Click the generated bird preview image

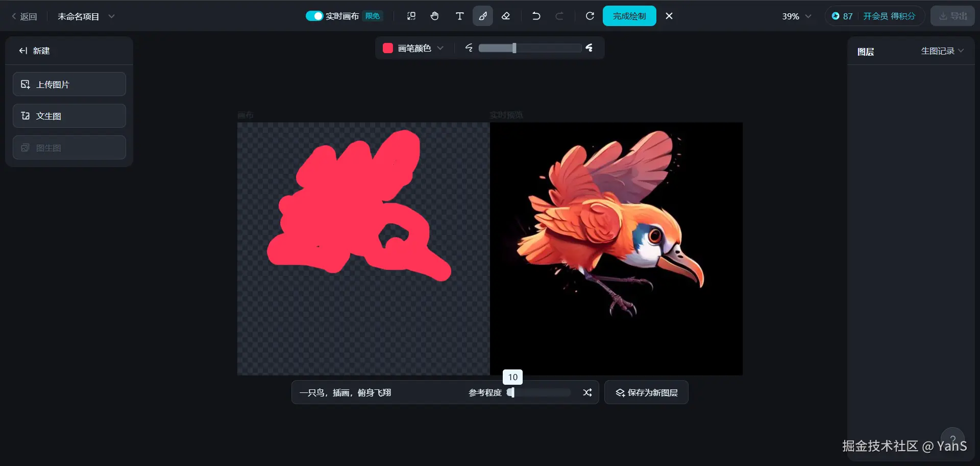point(616,248)
